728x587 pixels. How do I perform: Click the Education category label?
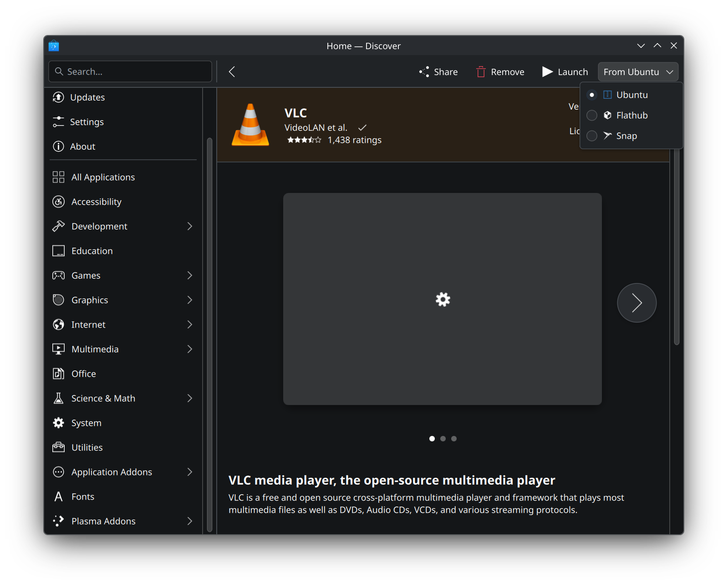92,251
